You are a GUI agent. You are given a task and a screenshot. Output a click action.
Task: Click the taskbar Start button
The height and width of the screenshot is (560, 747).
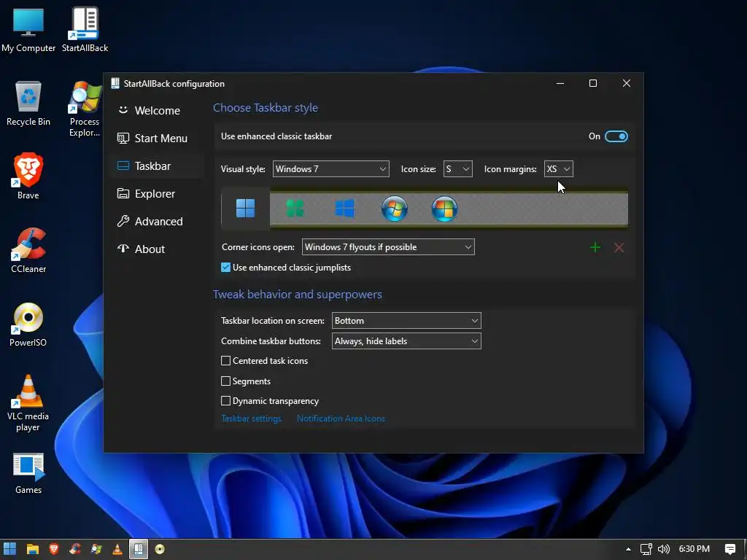pos(10,549)
